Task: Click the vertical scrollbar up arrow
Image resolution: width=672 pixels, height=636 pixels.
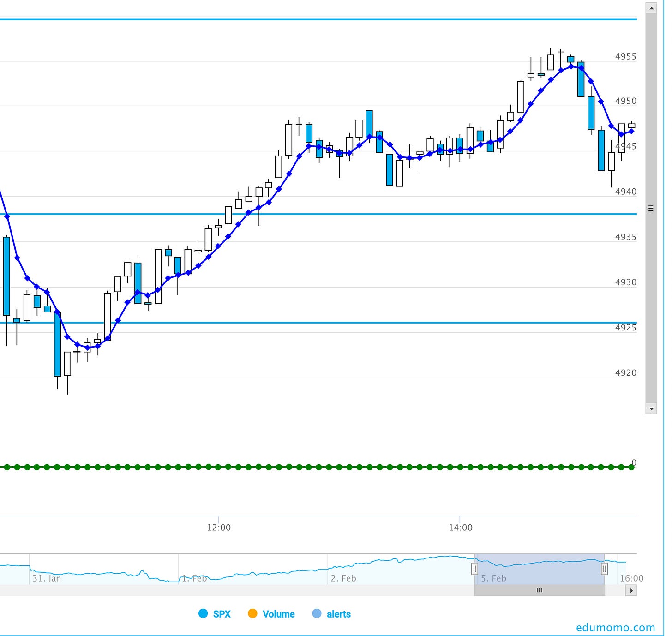Action: point(651,8)
